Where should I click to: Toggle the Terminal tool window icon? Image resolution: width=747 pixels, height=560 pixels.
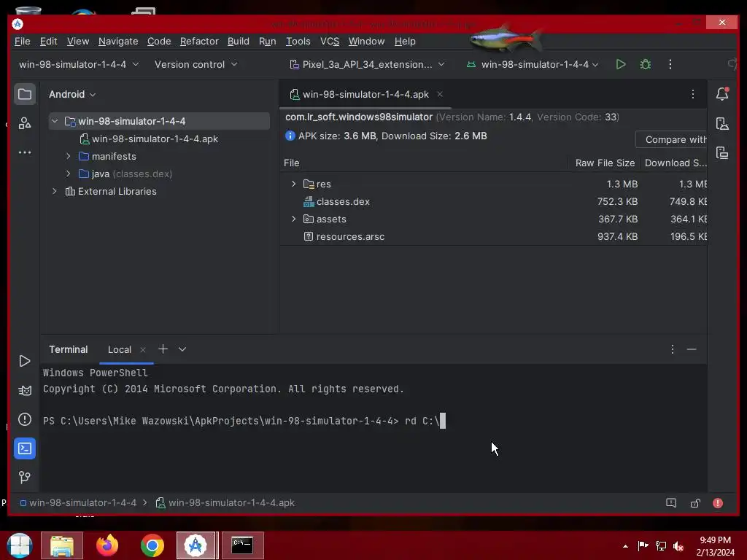point(25,448)
